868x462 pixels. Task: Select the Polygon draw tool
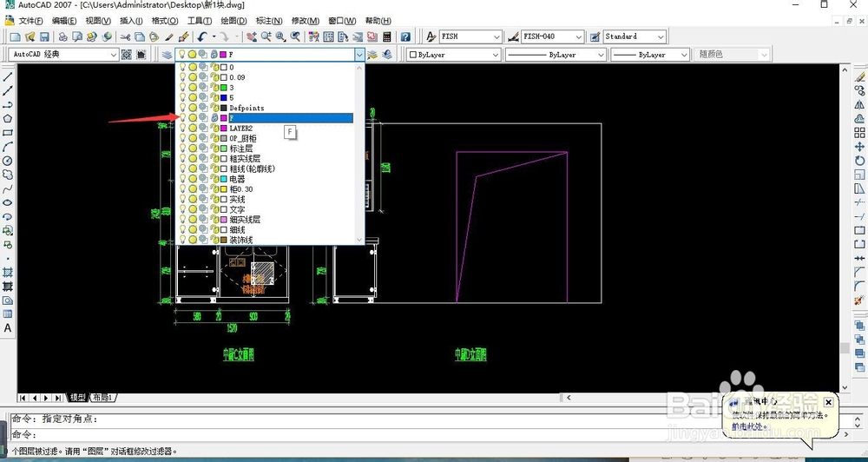tap(8, 119)
